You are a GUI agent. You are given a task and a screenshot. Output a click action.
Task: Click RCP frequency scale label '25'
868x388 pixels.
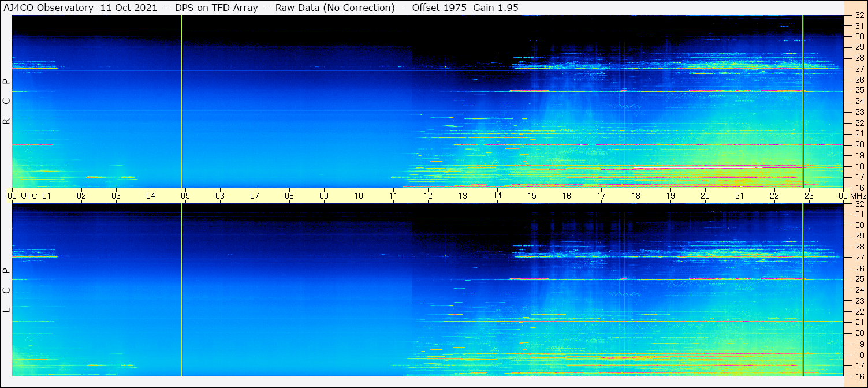[859, 91]
